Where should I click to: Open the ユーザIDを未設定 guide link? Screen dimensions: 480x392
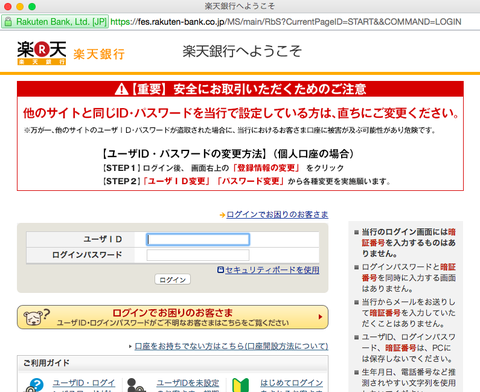click(x=188, y=383)
